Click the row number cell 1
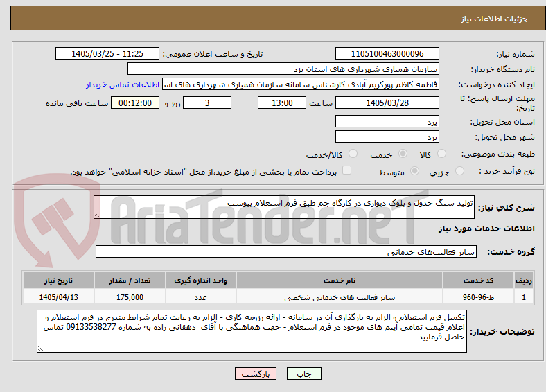This screenshot has height=392, width=546. point(524,297)
